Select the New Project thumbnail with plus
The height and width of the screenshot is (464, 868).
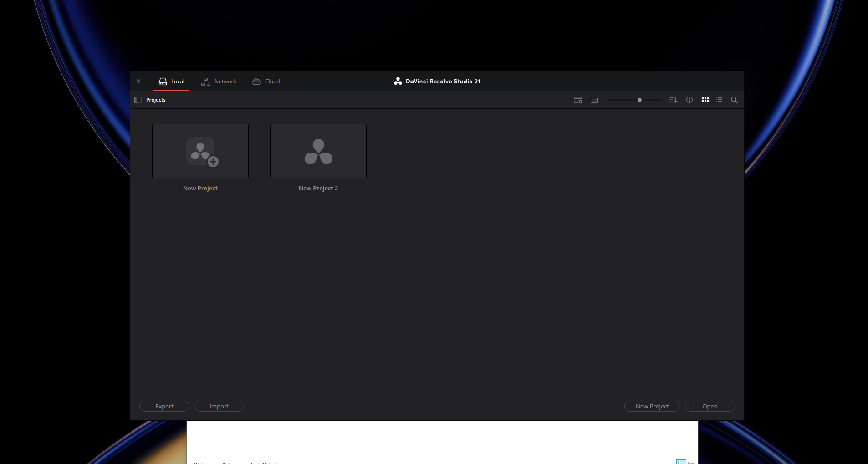[200, 151]
